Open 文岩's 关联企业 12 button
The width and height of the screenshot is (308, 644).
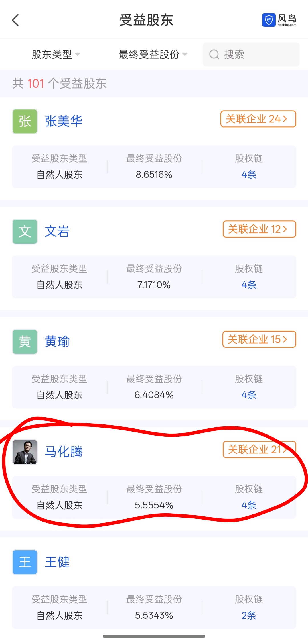pyautogui.click(x=259, y=229)
